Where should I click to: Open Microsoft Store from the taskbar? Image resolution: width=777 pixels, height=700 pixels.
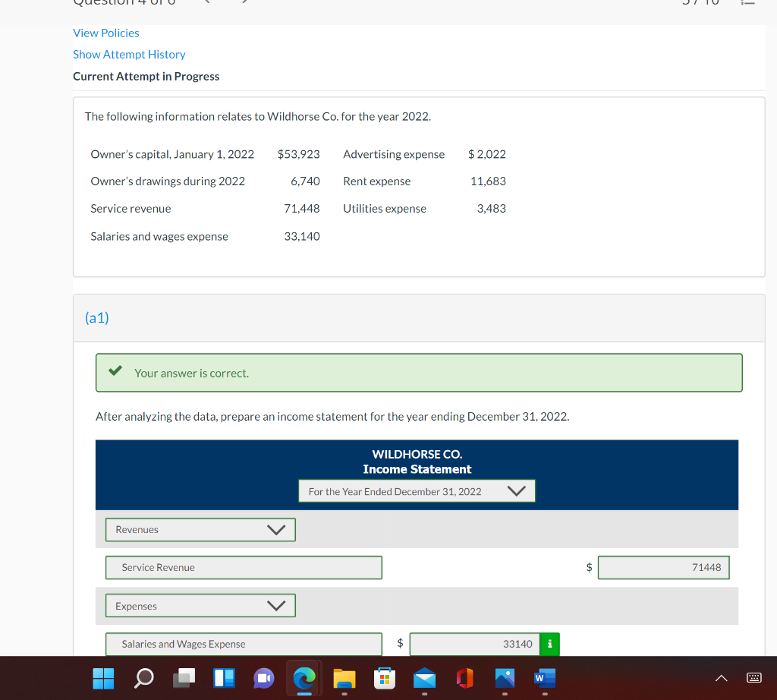pos(385,678)
